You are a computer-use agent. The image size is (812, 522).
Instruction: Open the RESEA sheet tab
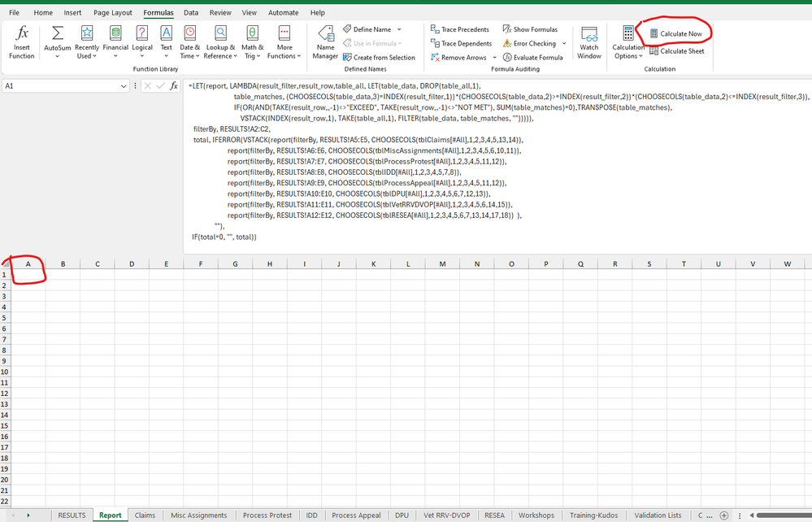click(x=494, y=515)
